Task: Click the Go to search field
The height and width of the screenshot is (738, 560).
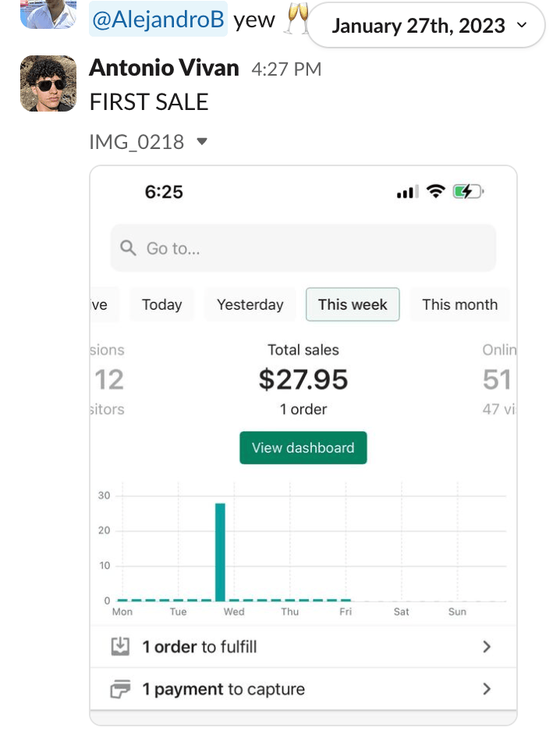Action: [303, 248]
